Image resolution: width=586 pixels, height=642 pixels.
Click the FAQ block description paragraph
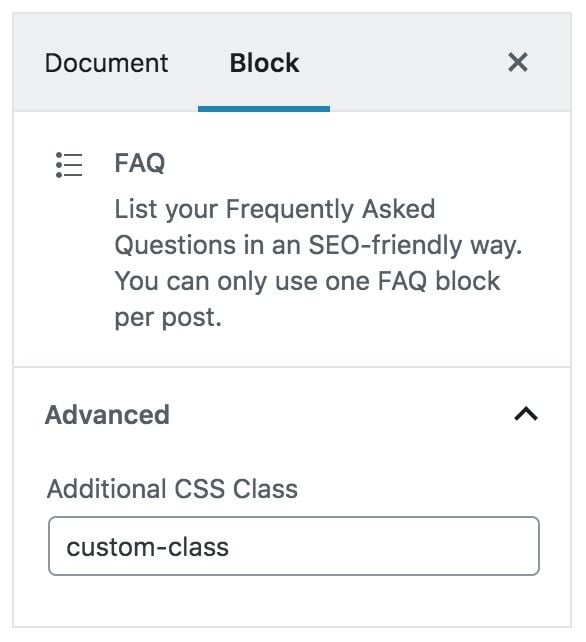tap(318, 263)
